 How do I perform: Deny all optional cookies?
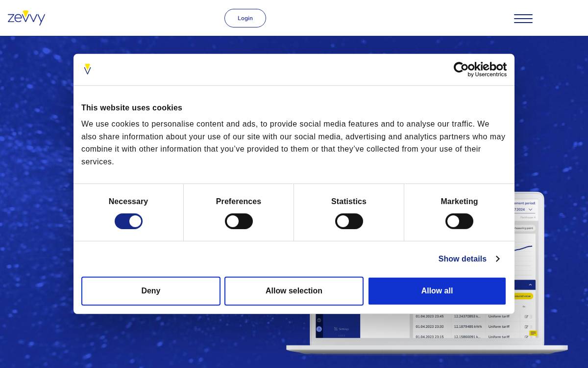[x=151, y=291]
